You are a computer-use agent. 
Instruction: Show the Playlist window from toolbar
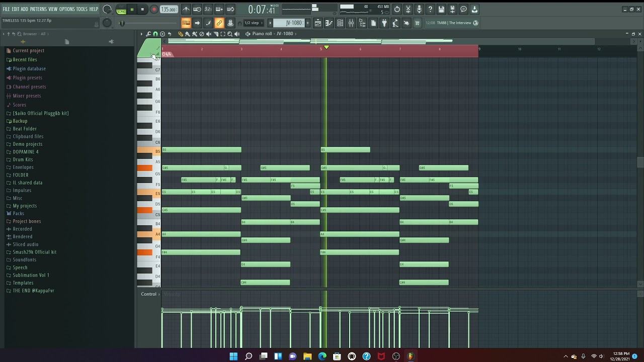click(318, 23)
